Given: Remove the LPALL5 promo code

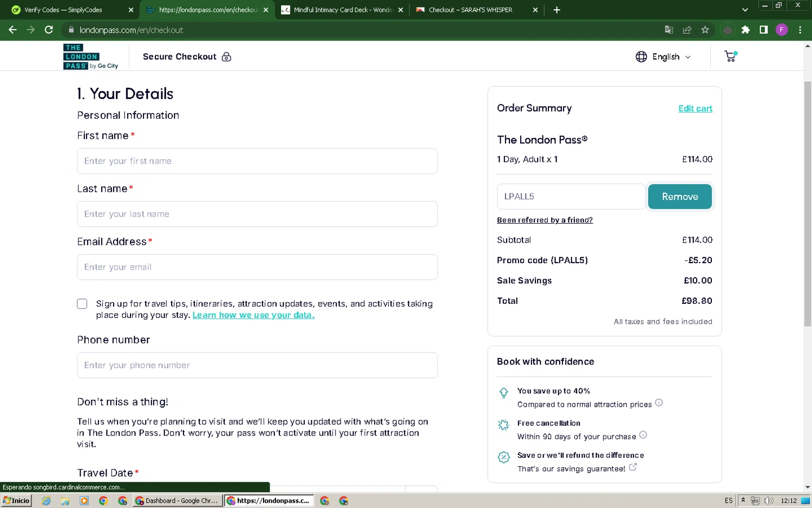Looking at the screenshot, I should coord(680,197).
